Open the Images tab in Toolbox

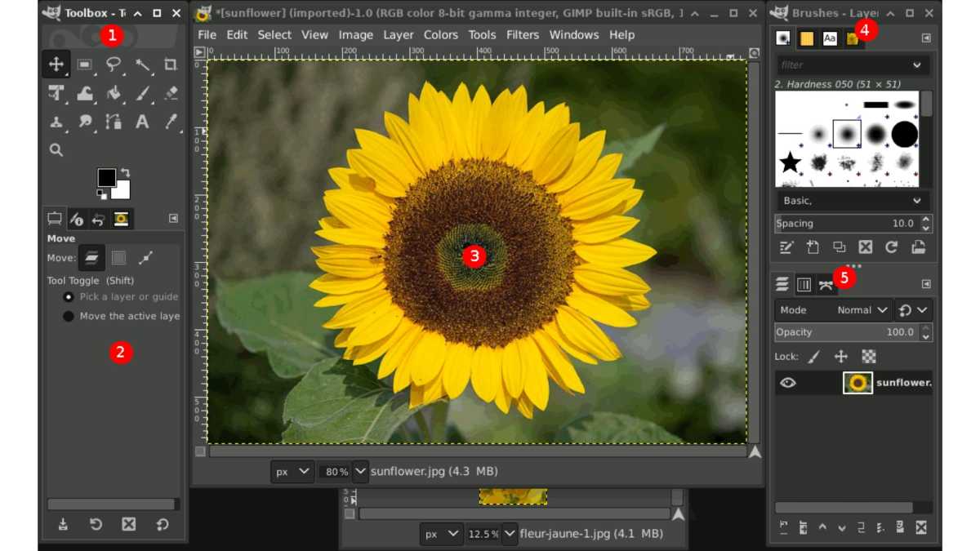[x=121, y=219]
